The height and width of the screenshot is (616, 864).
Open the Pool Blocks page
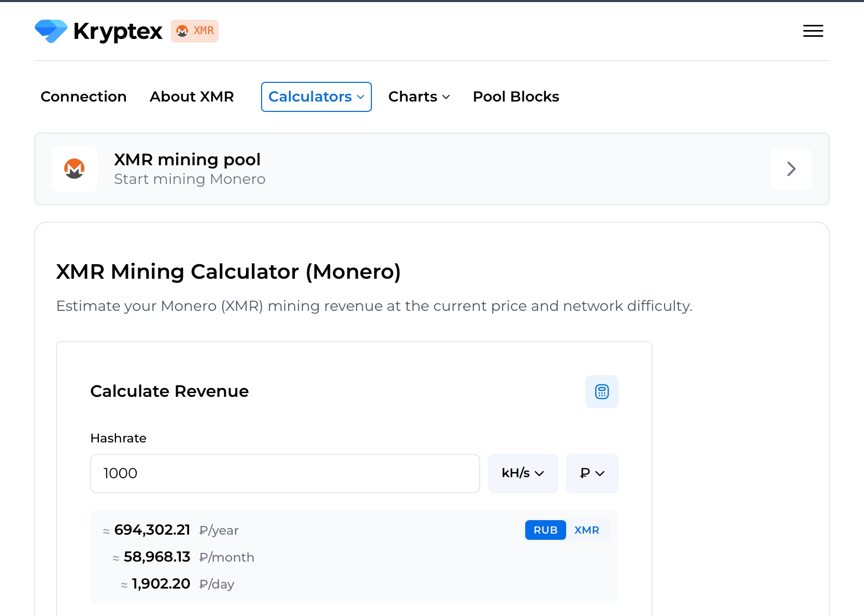pos(516,97)
